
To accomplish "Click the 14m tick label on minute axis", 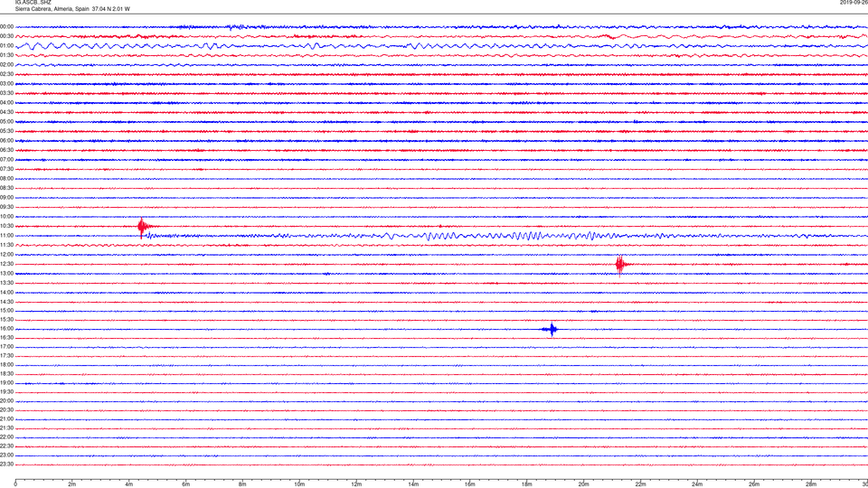I will [413, 484].
